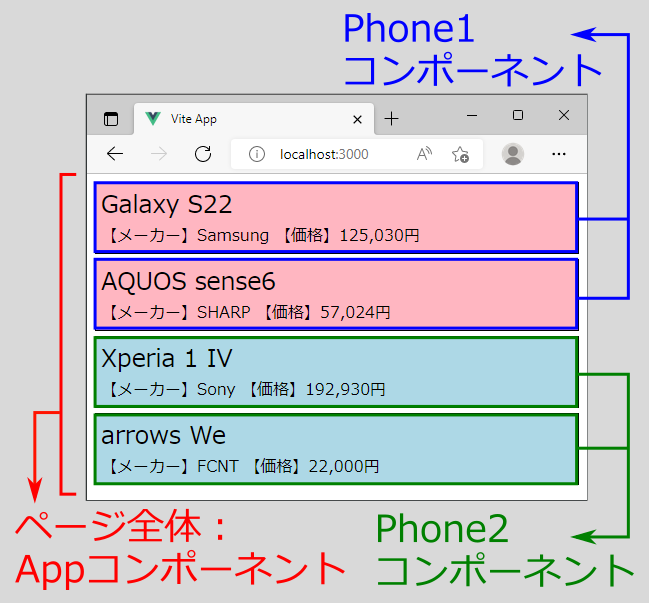649x603 pixels.
Task: Go back with the back arrow
Action: (x=115, y=154)
